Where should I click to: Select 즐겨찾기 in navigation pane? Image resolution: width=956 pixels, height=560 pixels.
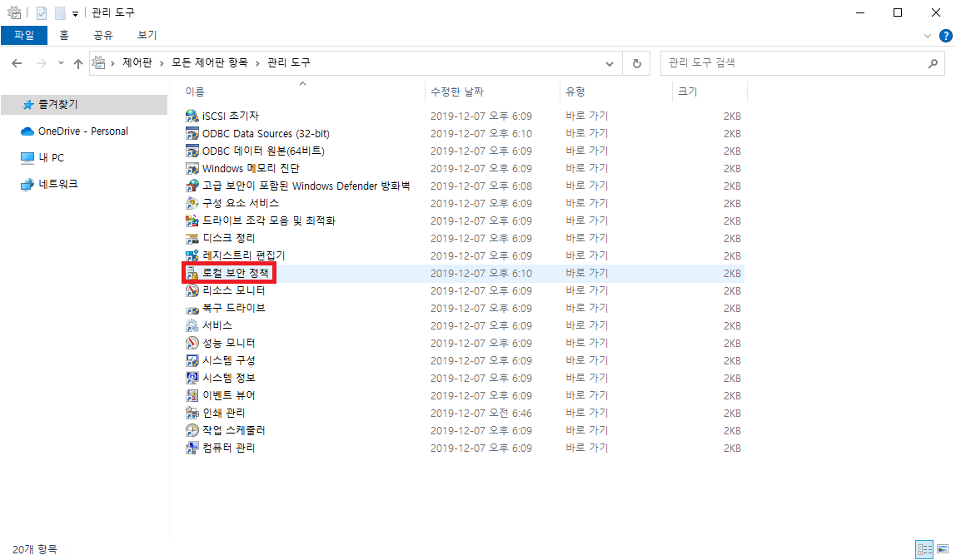click(84, 105)
